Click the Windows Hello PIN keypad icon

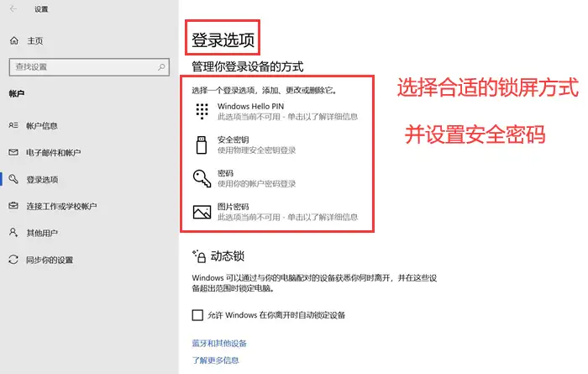click(x=202, y=112)
